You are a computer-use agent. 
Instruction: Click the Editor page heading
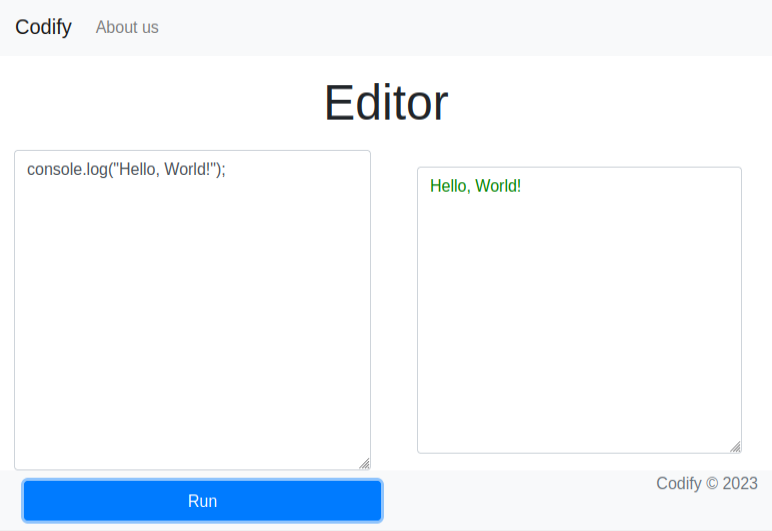(x=386, y=102)
